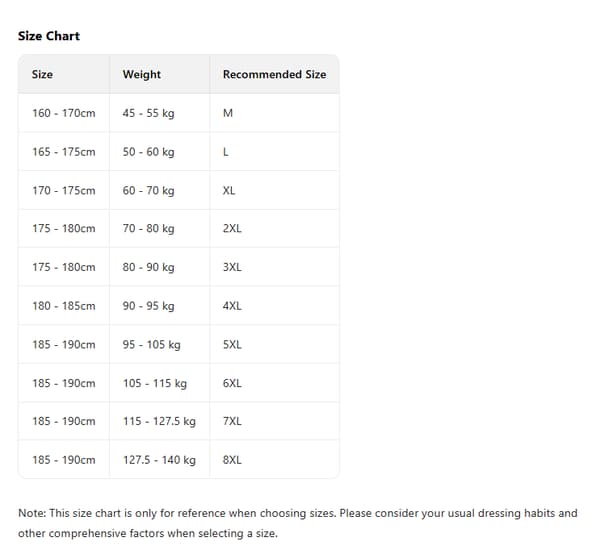Click the 8XL recommended size cell
This screenshot has width=600, height=554.
(274, 459)
